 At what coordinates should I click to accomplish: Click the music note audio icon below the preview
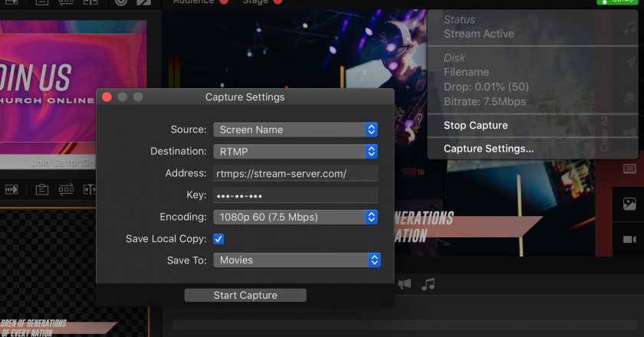click(428, 283)
